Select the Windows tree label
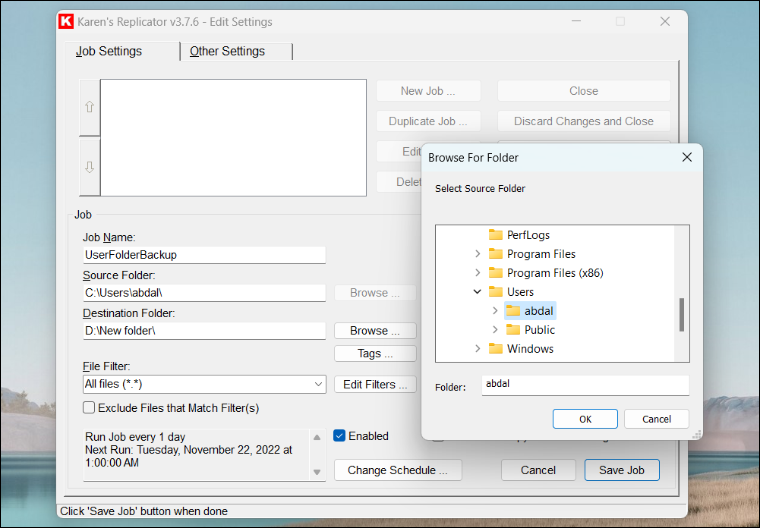 coord(530,349)
